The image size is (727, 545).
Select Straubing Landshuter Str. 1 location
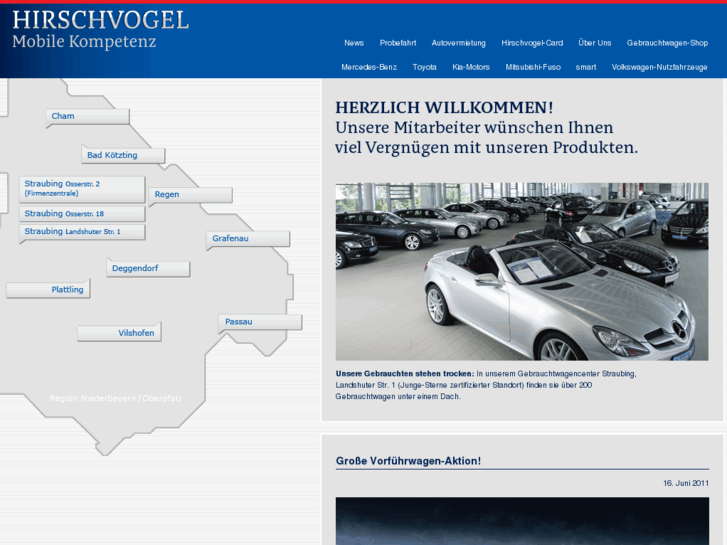click(82, 231)
